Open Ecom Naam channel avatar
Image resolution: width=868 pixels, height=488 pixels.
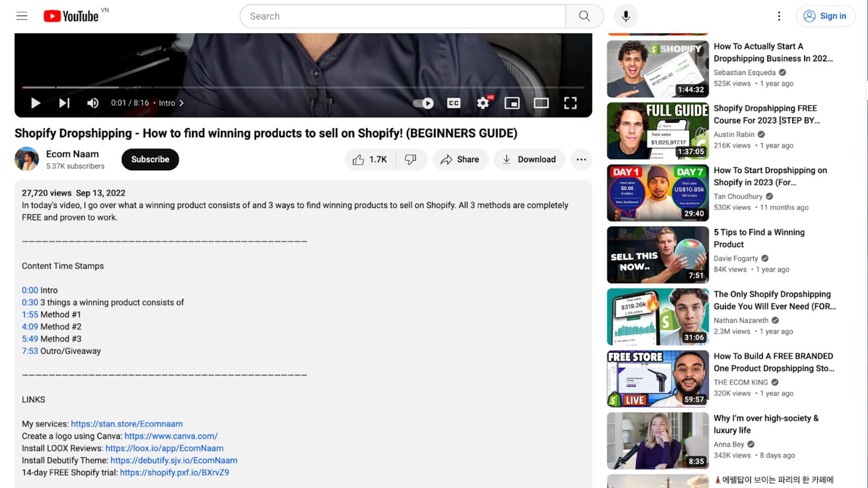(x=27, y=159)
